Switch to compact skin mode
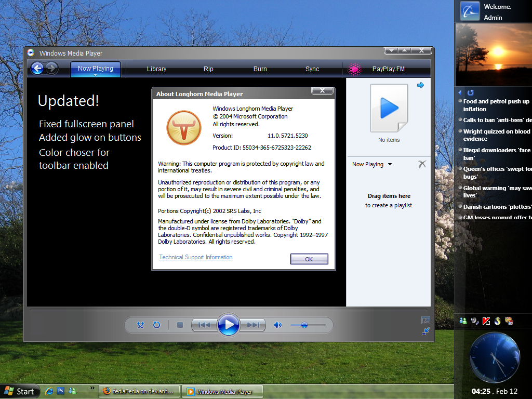The width and height of the screenshot is (532, 399). pyautogui.click(x=425, y=331)
